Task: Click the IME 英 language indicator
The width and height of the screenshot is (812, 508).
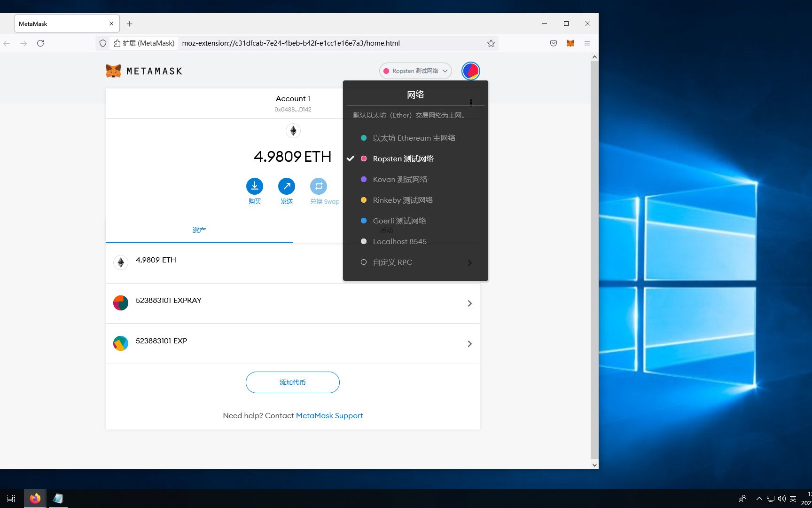Action: pyautogui.click(x=793, y=499)
